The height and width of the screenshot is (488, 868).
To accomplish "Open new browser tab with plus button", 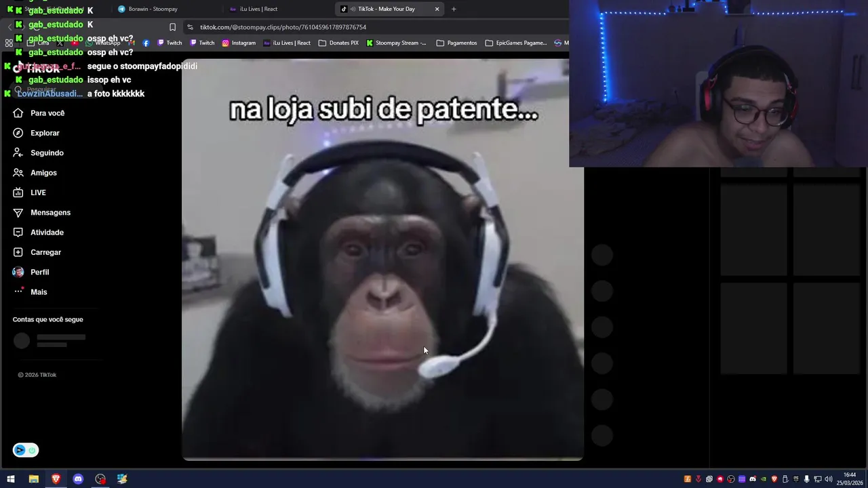I will click(x=454, y=9).
